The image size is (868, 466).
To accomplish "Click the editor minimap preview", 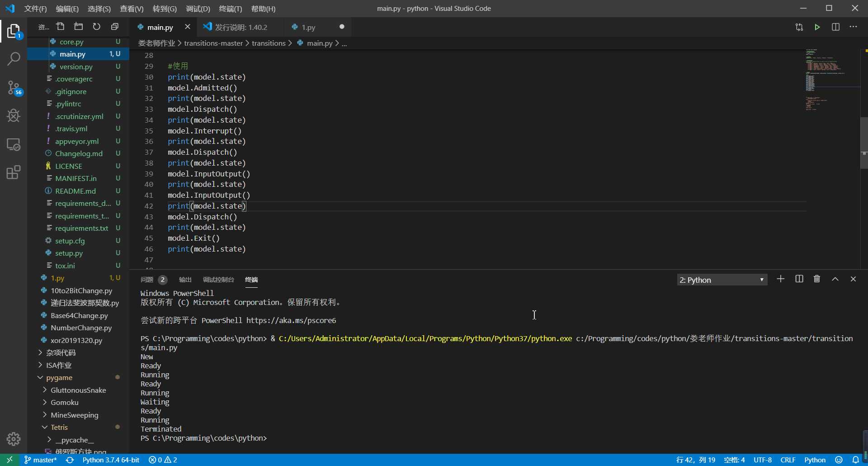I will click(832, 80).
